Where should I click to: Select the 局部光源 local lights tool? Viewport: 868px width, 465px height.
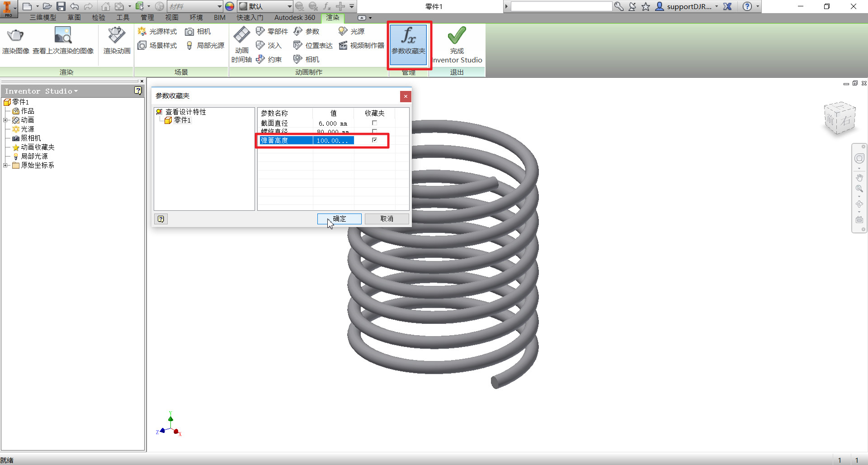[205, 45]
